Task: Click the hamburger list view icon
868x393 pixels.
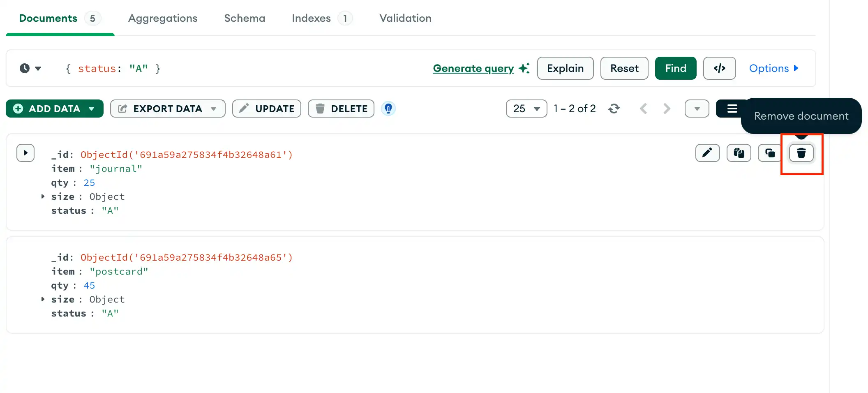Action: point(732,109)
